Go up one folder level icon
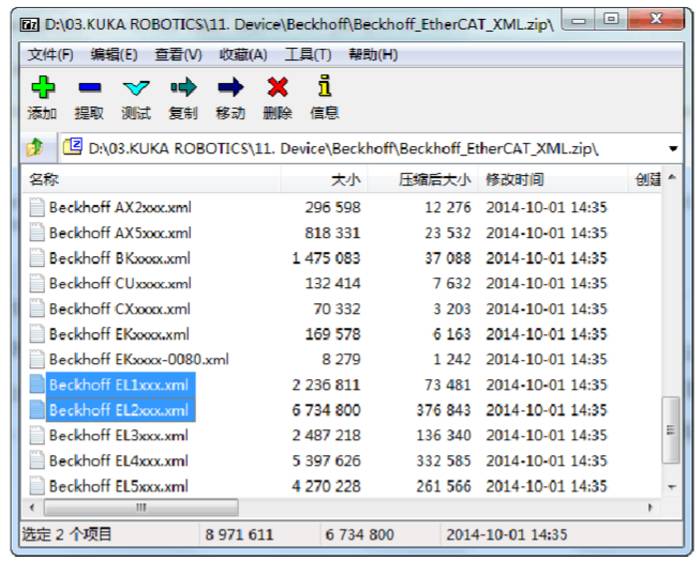 (35, 148)
